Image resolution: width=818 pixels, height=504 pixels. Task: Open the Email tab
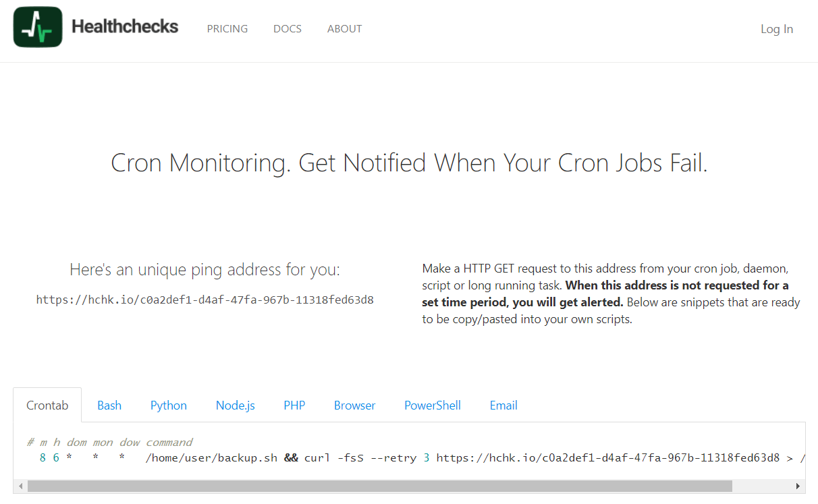(x=503, y=405)
